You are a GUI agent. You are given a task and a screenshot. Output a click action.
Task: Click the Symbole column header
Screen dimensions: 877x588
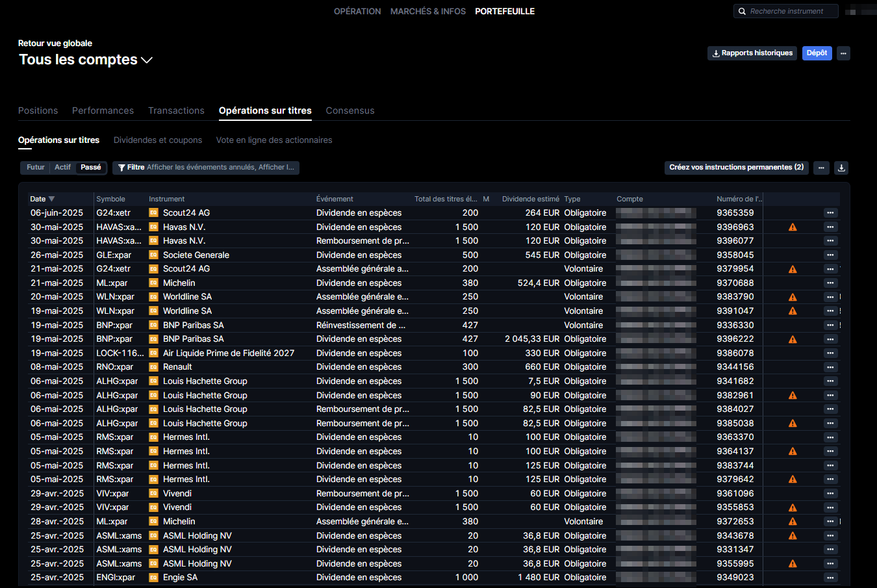[x=110, y=199]
